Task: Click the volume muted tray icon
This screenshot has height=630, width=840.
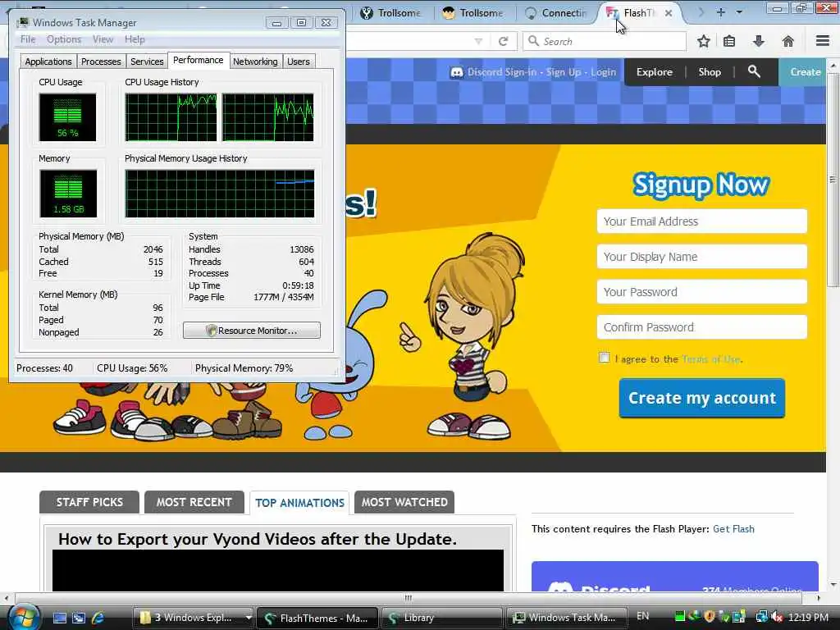Action: tap(776, 617)
